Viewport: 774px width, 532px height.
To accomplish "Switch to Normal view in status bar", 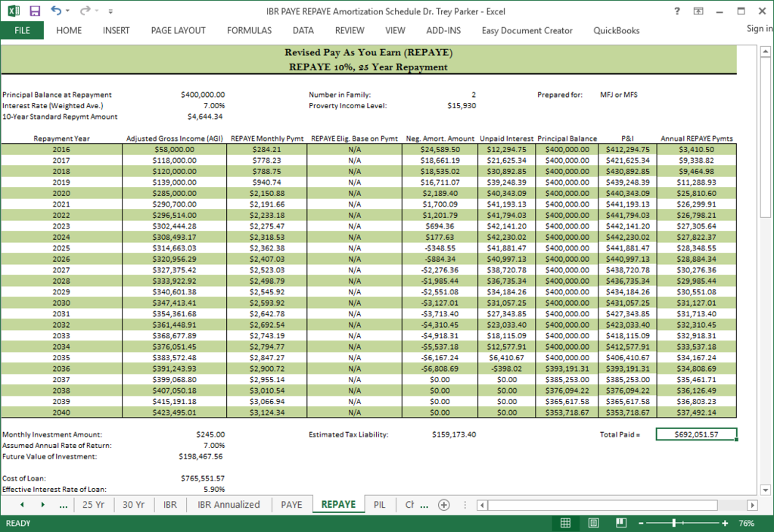I will pos(565,523).
